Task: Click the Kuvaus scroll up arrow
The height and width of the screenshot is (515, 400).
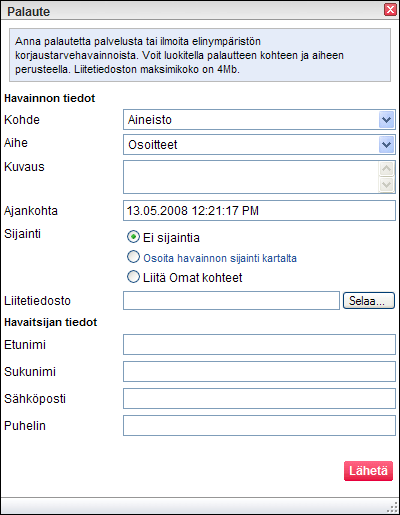Action: point(386,169)
